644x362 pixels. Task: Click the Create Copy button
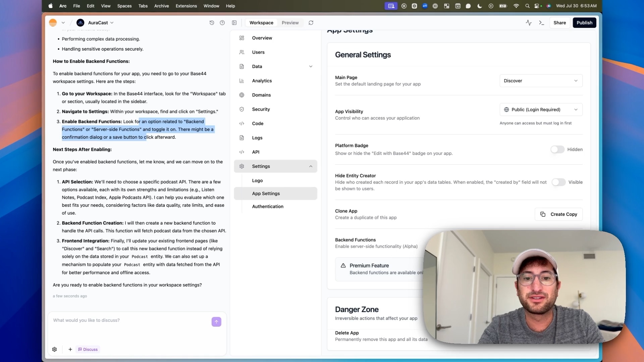(x=558, y=214)
